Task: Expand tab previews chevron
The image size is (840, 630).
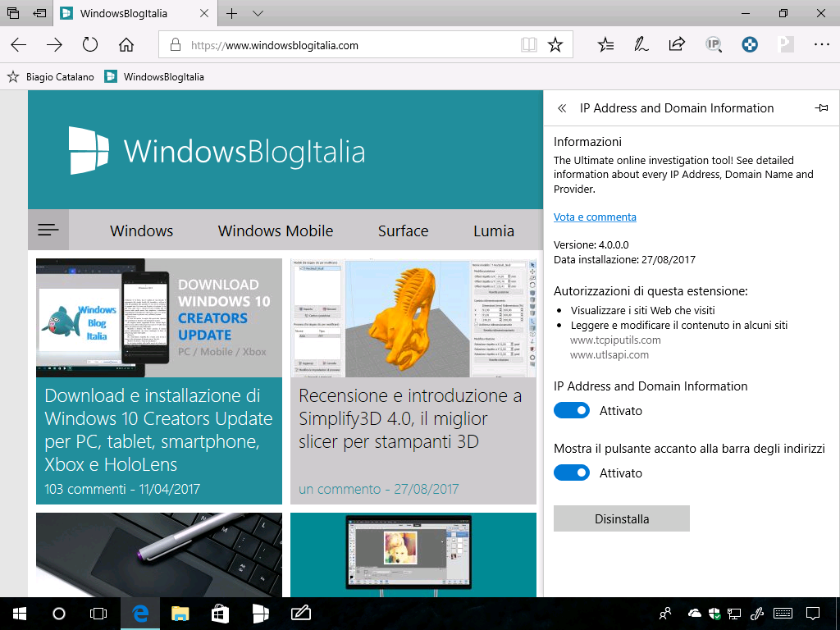Action: point(258,13)
